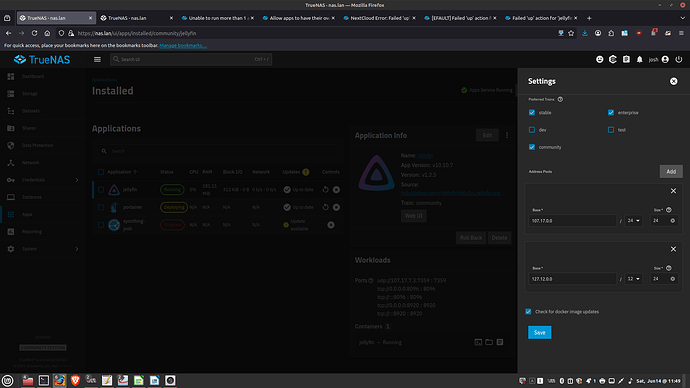The image size is (690, 388).
Task: Save the apps settings
Action: 539,333
